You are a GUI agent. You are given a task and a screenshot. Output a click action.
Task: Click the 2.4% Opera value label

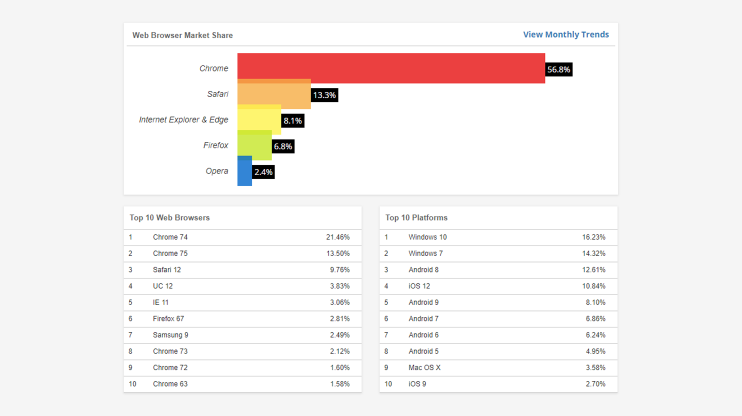pyautogui.click(x=263, y=172)
